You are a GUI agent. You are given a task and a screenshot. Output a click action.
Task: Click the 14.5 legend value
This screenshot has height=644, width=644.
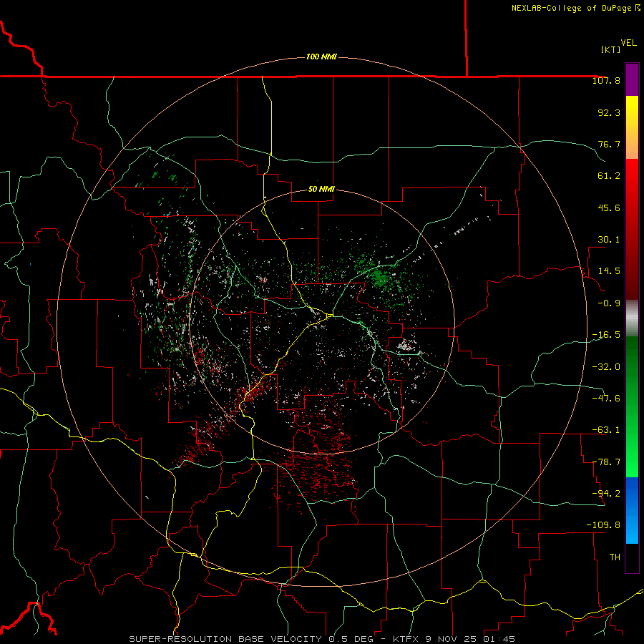(x=609, y=271)
